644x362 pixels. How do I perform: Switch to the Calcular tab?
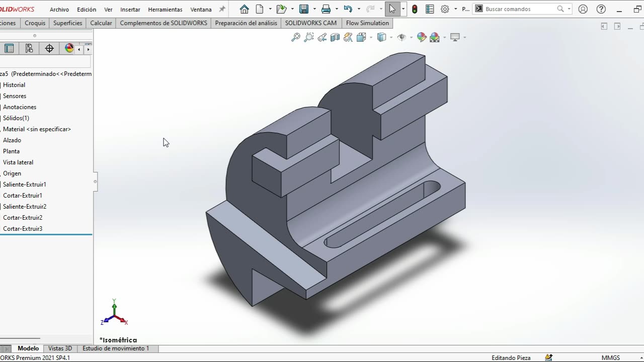pos(101,23)
